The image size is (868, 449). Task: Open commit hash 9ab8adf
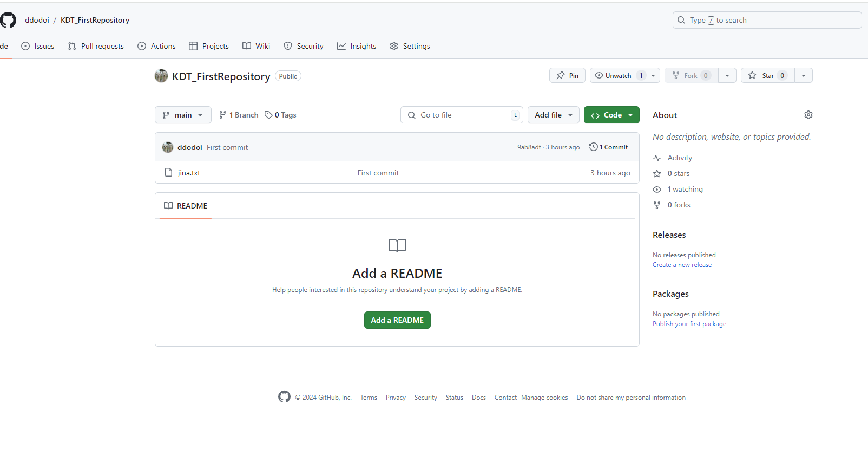529,147
